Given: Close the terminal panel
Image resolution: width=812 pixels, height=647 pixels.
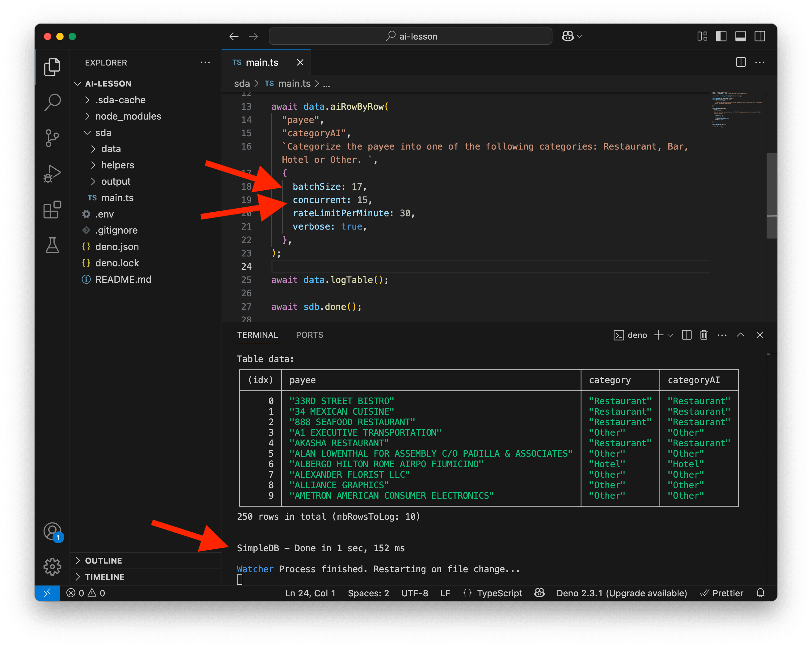Looking at the screenshot, I should (x=760, y=335).
